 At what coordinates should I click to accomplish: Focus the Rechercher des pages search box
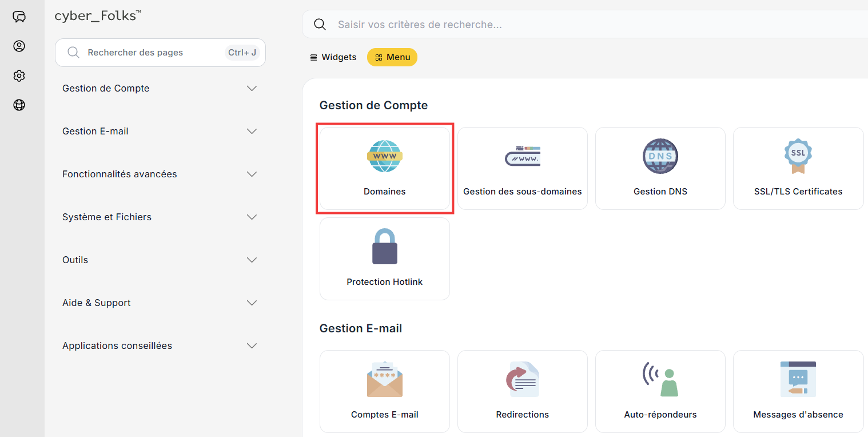[160, 53]
